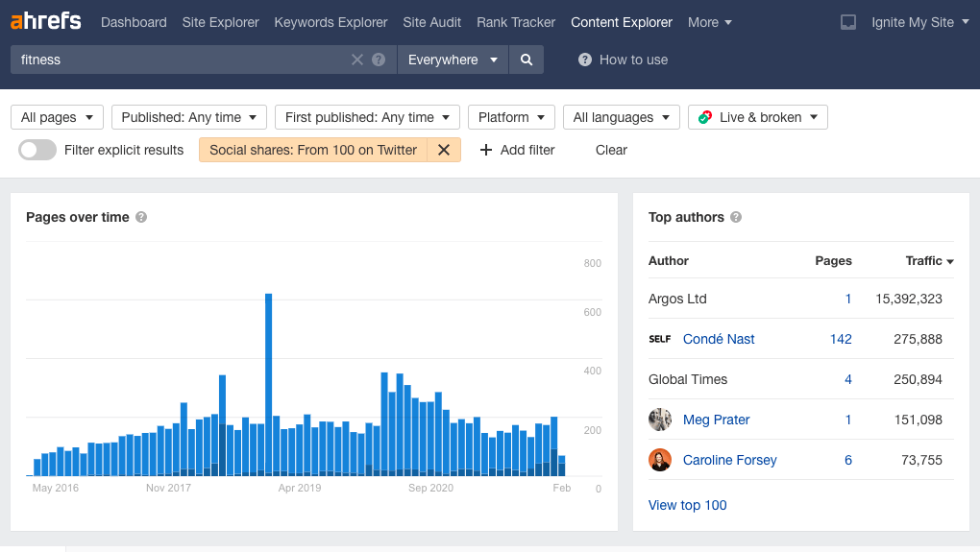The image size is (980, 552).
Task: Open the Everywhere search scope dropdown
Action: (x=453, y=60)
